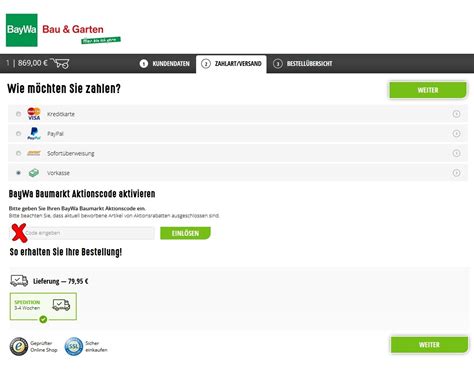Expand info for Kreditkarte row

coord(456,114)
